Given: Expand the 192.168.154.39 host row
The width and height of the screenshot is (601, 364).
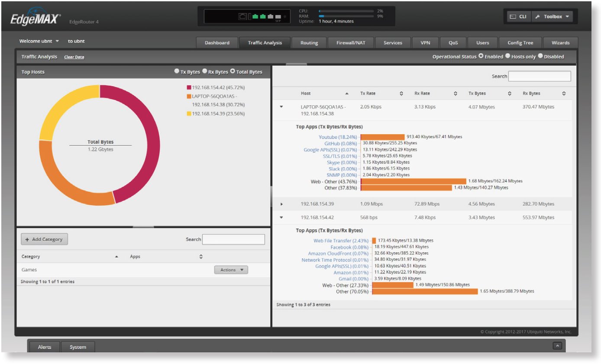Looking at the screenshot, I should pyautogui.click(x=282, y=204).
